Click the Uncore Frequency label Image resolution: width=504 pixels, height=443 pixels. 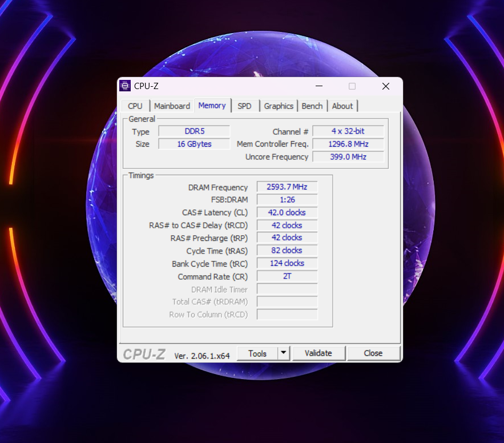click(x=277, y=157)
